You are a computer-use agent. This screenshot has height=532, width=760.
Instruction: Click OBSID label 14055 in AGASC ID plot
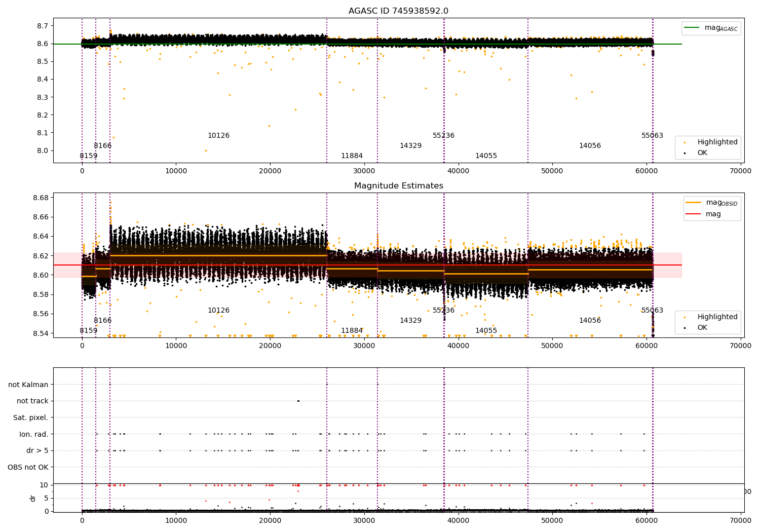point(486,156)
